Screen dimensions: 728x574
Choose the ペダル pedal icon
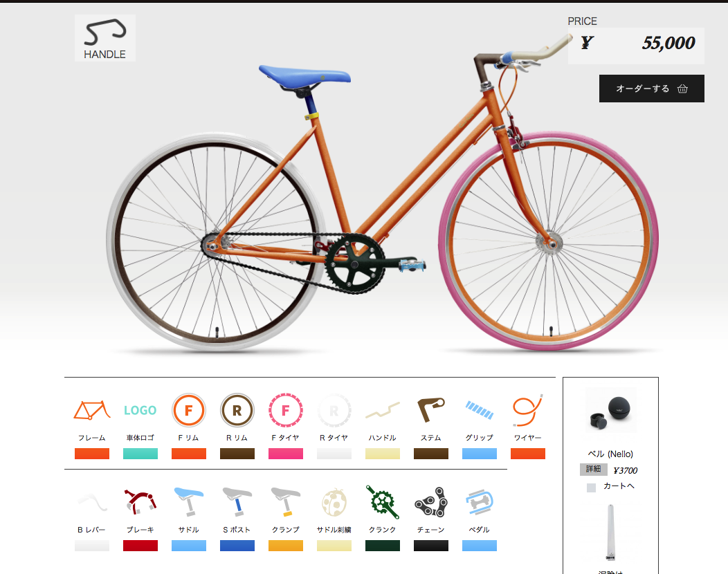click(x=479, y=502)
